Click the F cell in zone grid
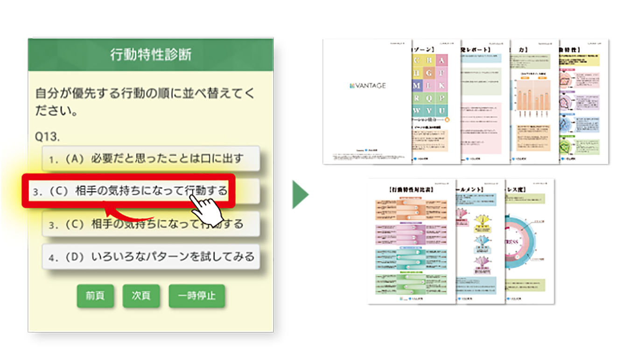 pyautogui.click(x=441, y=73)
